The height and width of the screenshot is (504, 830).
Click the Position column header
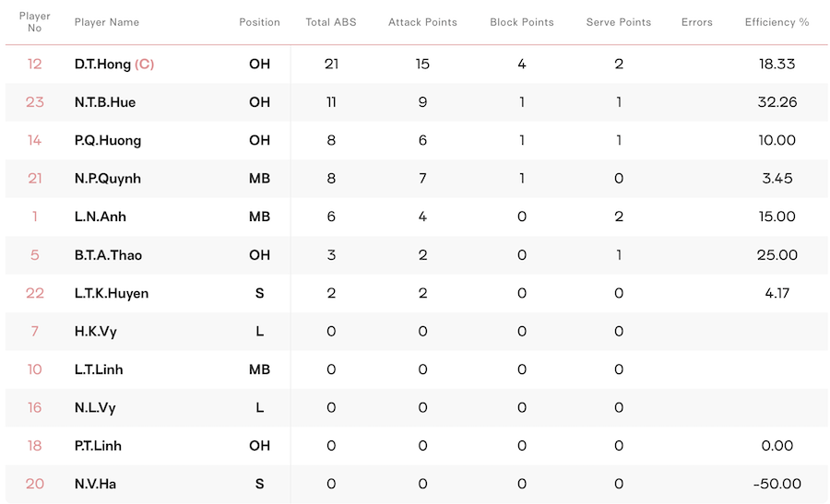coord(259,22)
